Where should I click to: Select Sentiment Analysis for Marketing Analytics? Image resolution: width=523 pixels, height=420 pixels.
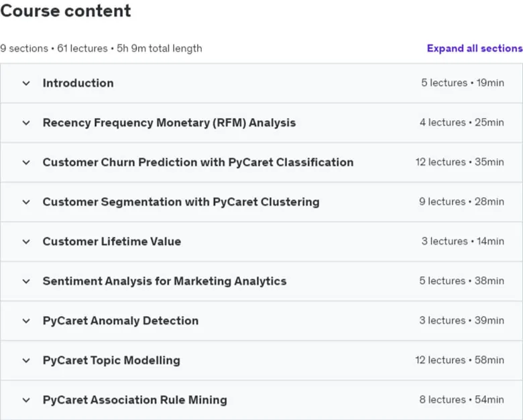click(x=164, y=281)
